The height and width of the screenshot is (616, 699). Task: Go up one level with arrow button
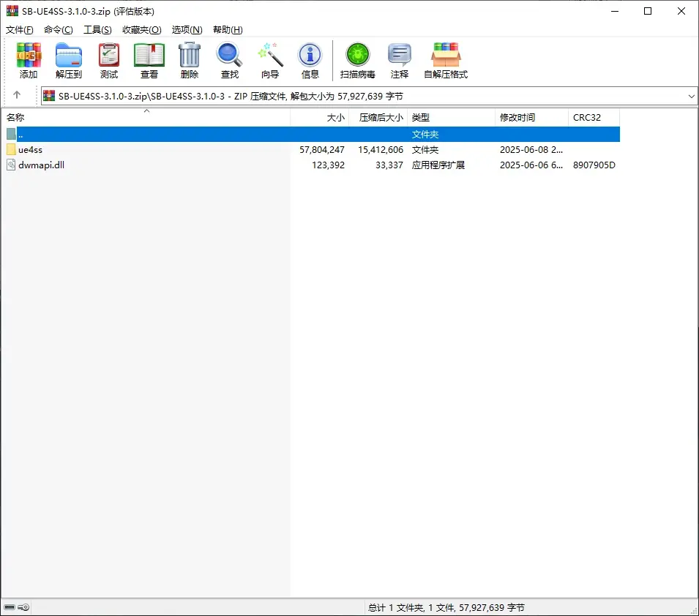point(17,95)
